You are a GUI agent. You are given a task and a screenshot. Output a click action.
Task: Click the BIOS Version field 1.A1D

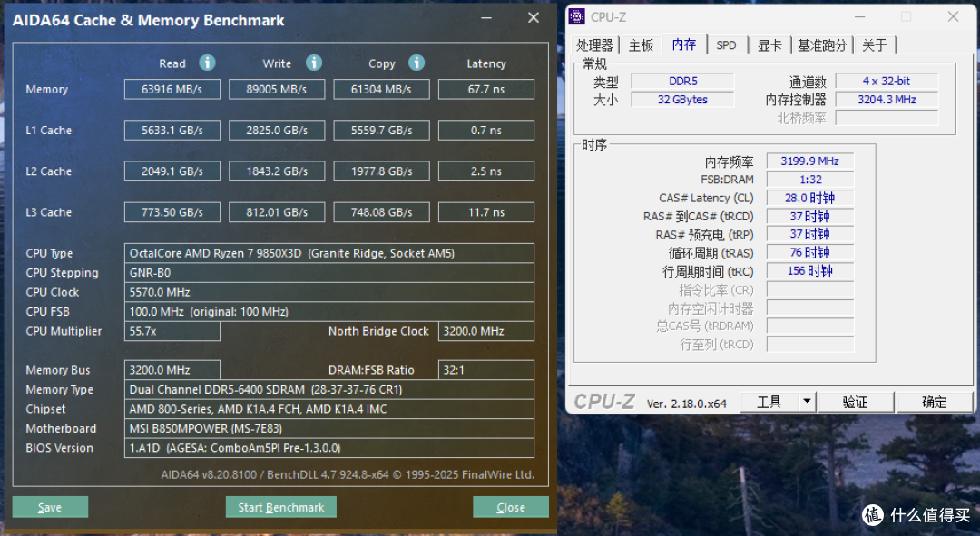[329, 447]
